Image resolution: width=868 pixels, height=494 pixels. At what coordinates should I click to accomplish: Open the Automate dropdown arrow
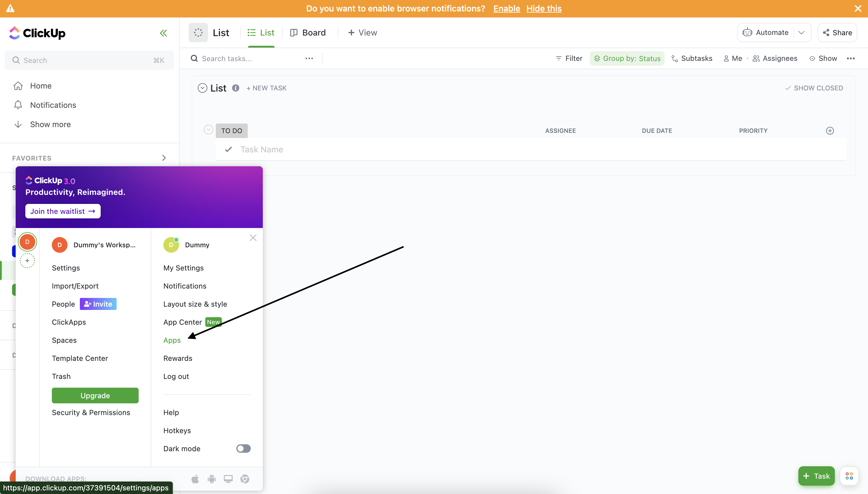coord(801,33)
